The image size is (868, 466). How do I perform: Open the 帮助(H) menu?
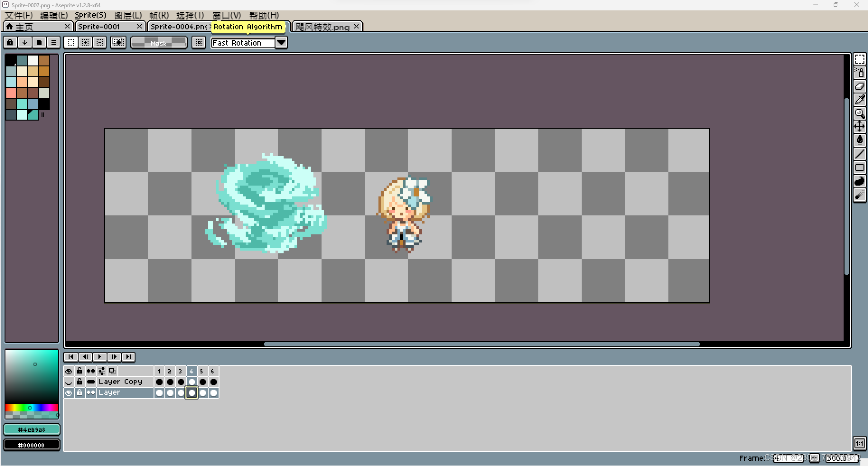point(264,15)
